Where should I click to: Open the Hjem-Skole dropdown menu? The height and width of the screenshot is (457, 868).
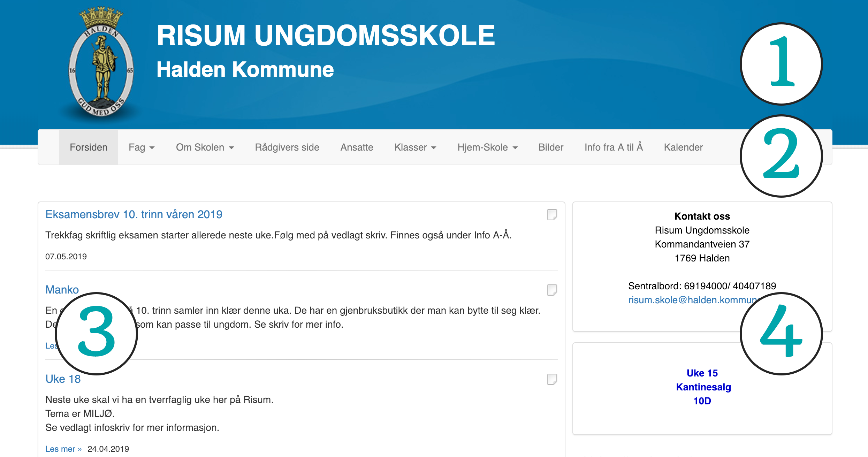[x=487, y=147]
